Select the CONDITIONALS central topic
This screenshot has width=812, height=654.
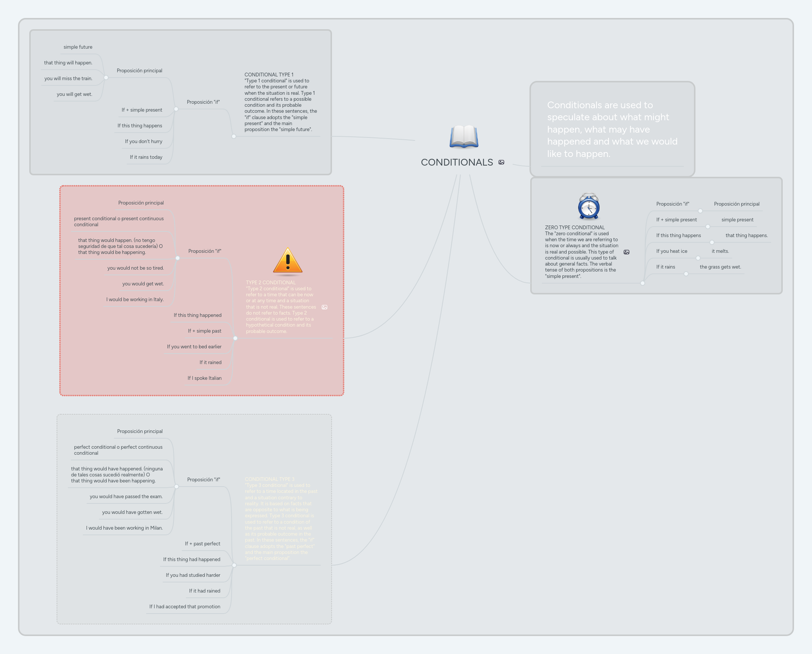[457, 162]
